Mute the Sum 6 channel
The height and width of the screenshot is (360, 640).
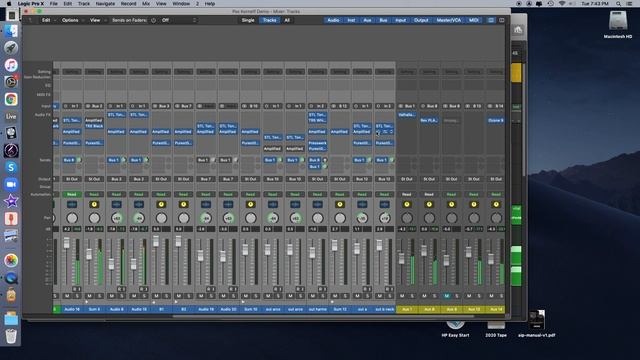[x=89, y=296]
